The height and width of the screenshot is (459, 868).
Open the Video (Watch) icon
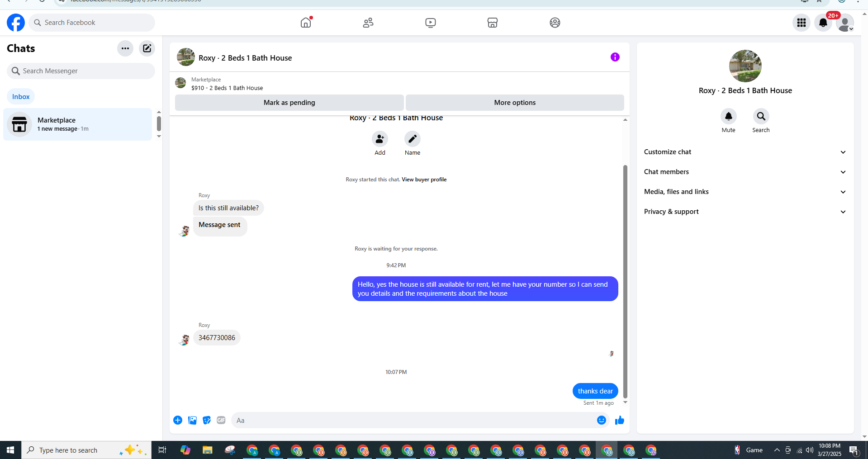(x=431, y=23)
